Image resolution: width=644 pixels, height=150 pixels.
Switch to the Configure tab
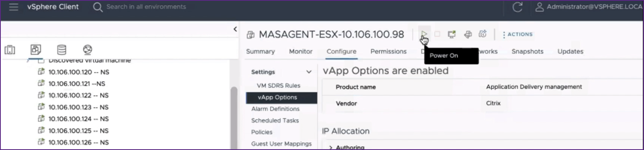(x=341, y=51)
